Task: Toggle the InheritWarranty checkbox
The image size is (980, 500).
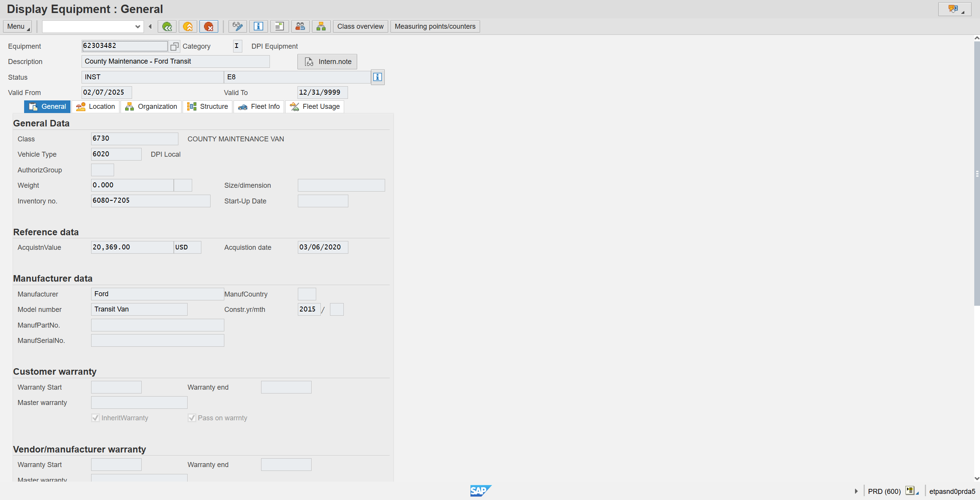Action: click(x=95, y=418)
